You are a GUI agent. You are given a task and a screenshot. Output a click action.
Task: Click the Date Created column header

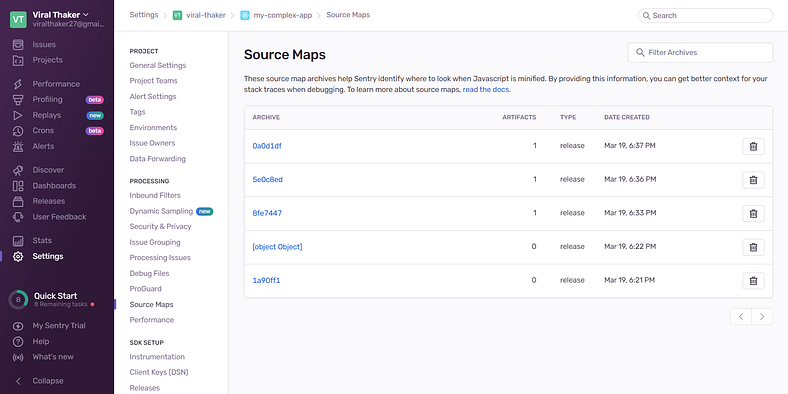(x=627, y=118)
